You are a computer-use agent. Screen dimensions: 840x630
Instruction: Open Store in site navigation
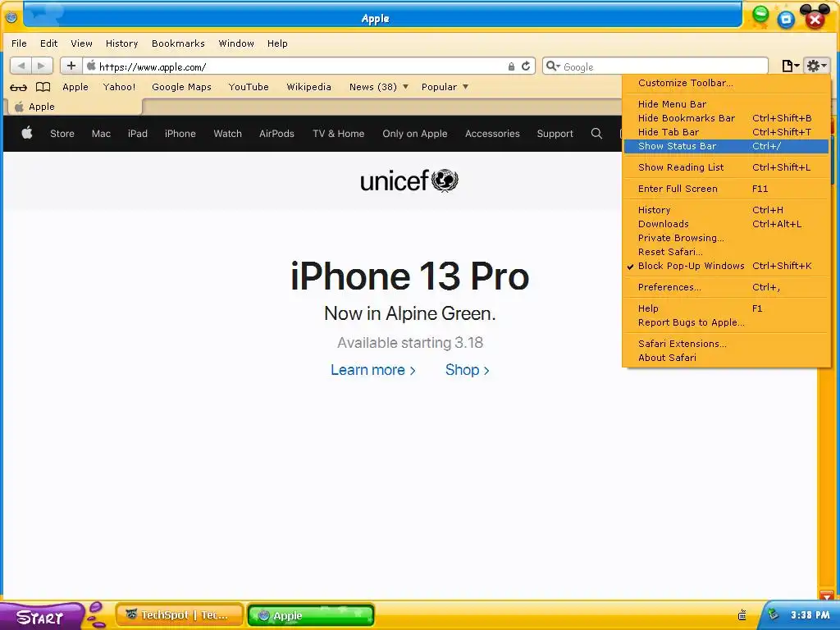click(62, 134)
